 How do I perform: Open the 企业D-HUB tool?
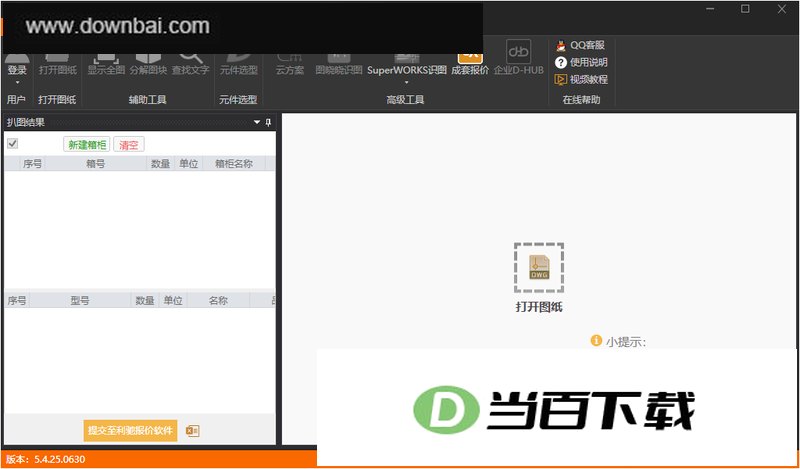point(518,59)
